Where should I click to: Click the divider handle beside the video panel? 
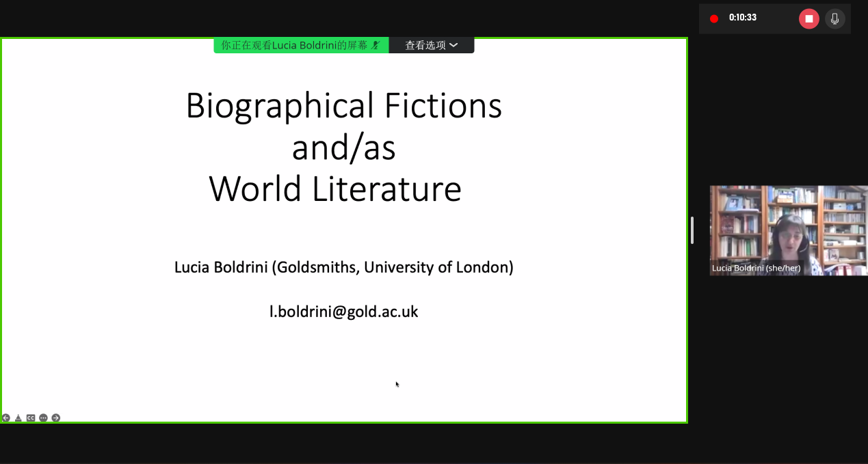coord(692,230)
